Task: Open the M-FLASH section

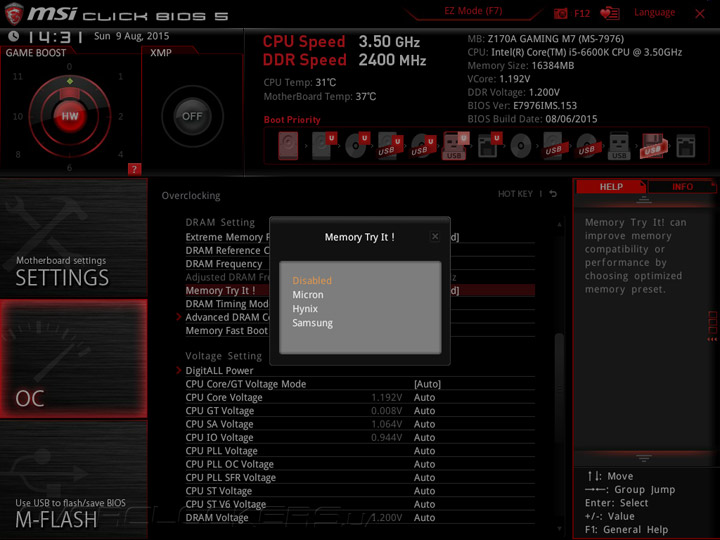Action: (x=73, y=479)
